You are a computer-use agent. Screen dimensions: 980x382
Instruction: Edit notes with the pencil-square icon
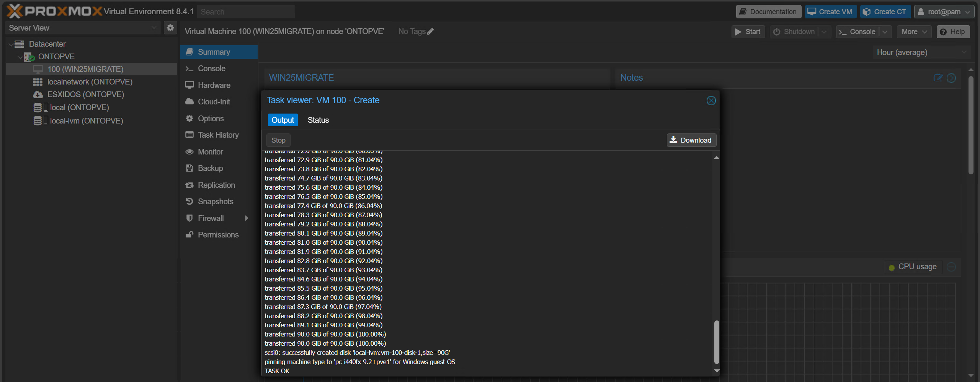pos(938,78)
